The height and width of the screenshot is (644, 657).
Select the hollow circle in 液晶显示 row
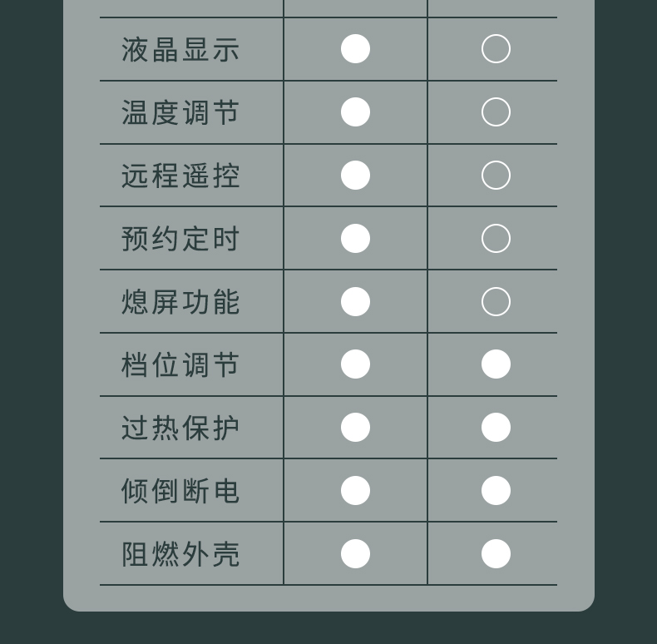tap(496, 49)
